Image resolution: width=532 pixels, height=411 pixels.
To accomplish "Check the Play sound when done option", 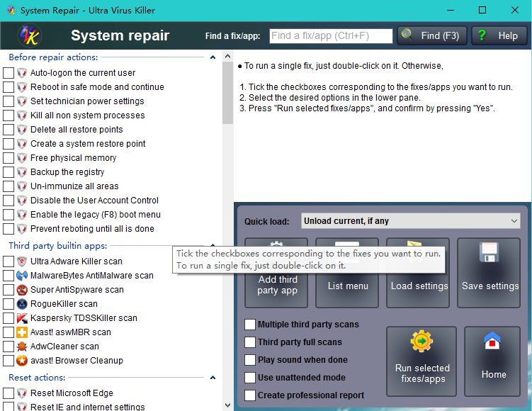I will (x=250, y=360).
